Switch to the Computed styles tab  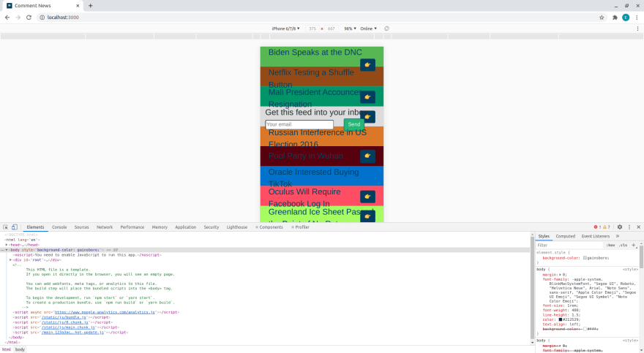point(565,236)
